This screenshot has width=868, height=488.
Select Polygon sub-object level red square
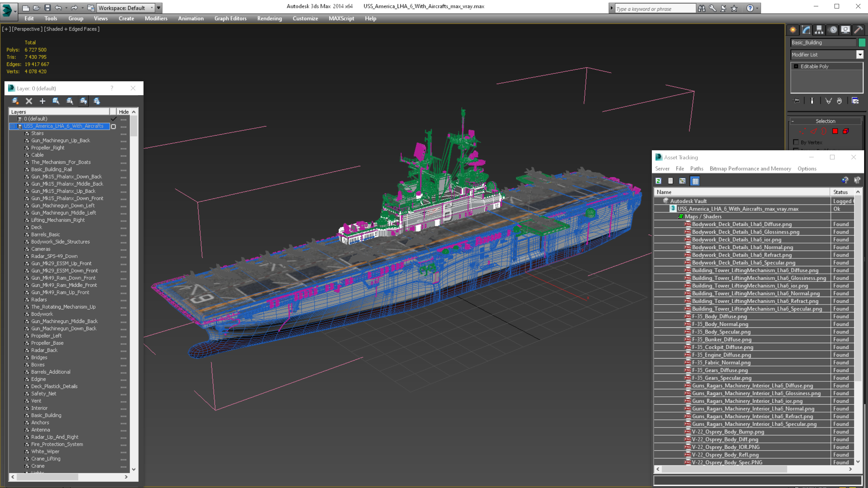click(835, 131)
